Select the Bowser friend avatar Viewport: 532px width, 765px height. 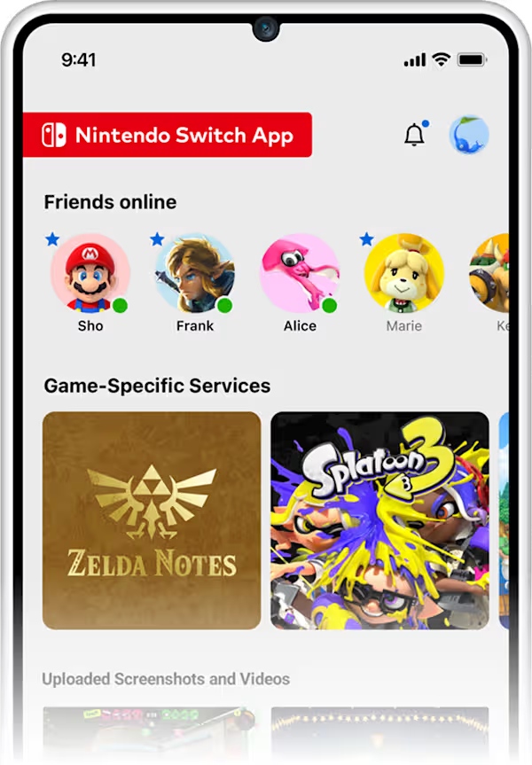tap(489, 273)
